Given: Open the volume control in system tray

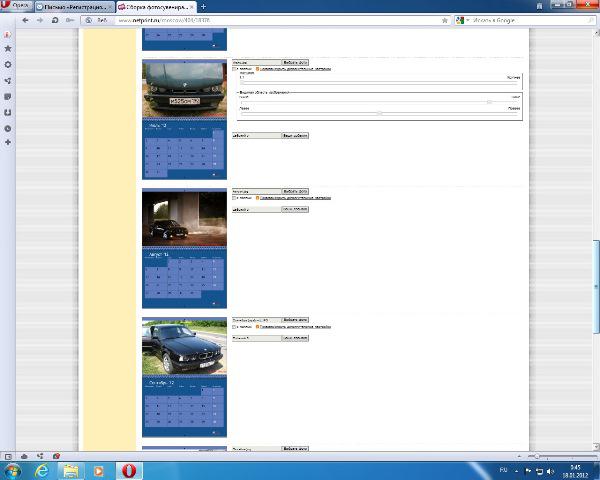Looking at the screenshot, I should click(550, 471).
